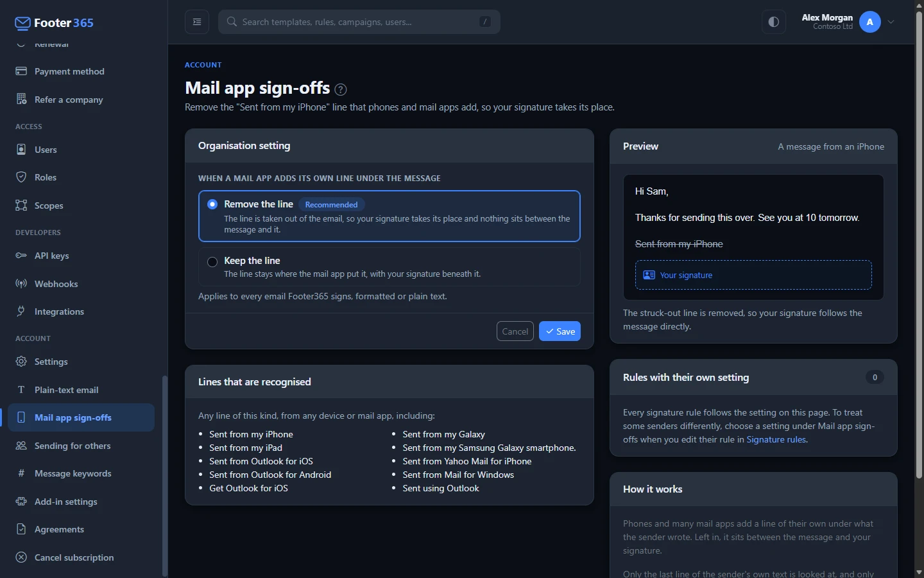
Task: Click the Agreements document icon
Action: (x=21, y=529)
